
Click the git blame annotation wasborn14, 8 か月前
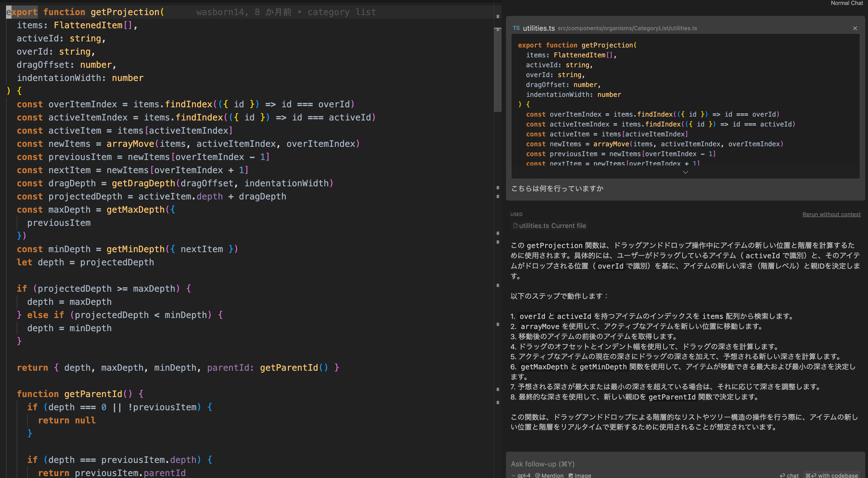245,12
